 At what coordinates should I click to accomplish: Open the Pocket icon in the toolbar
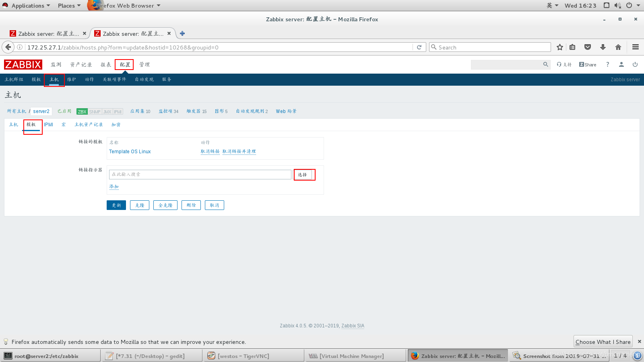pos(588,47)
